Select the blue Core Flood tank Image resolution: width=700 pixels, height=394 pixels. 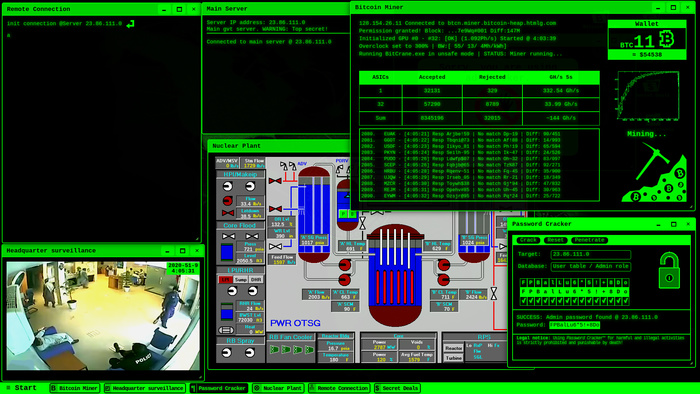[227, 253]
